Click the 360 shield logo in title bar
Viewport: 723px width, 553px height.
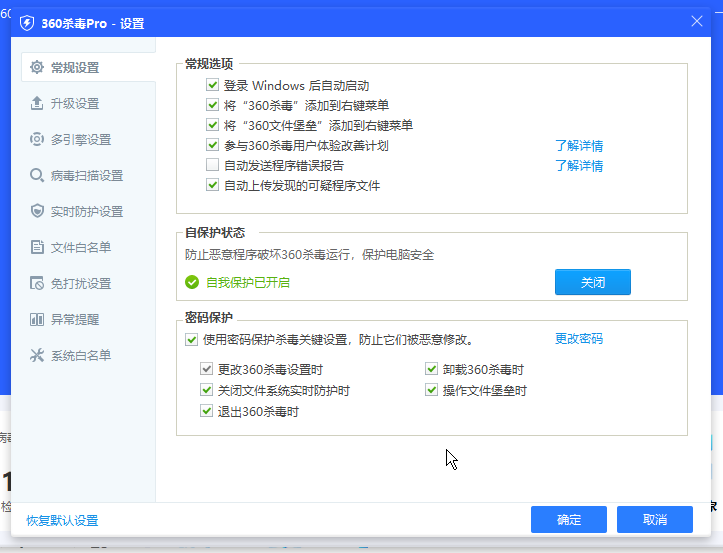tap(27, 23)
